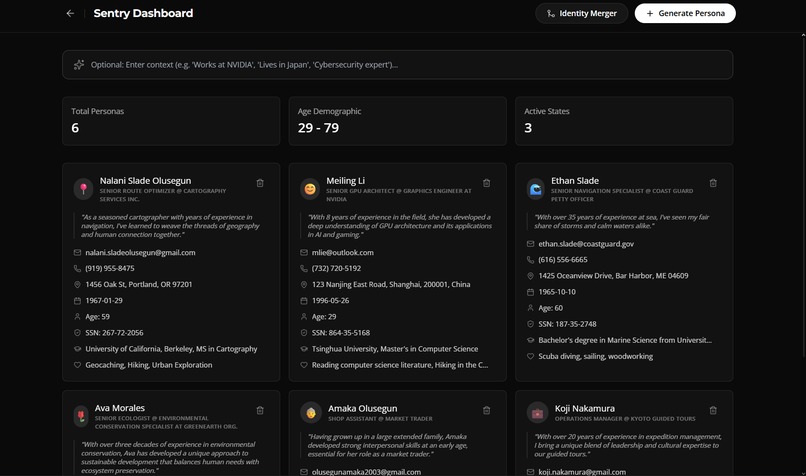The width and height of the screenshot is (806, 476).
Task: Click the email koji.nakamura@gmail.com
Action: pos(582,472)
